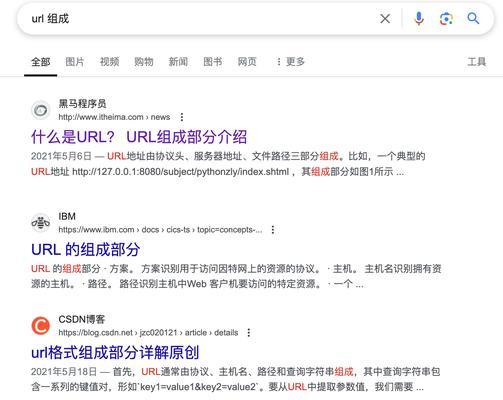This screenshot has height=400, width=503.
Task: Select the key1=value1&key2=value2 snippet text
Action: point(199,387)
